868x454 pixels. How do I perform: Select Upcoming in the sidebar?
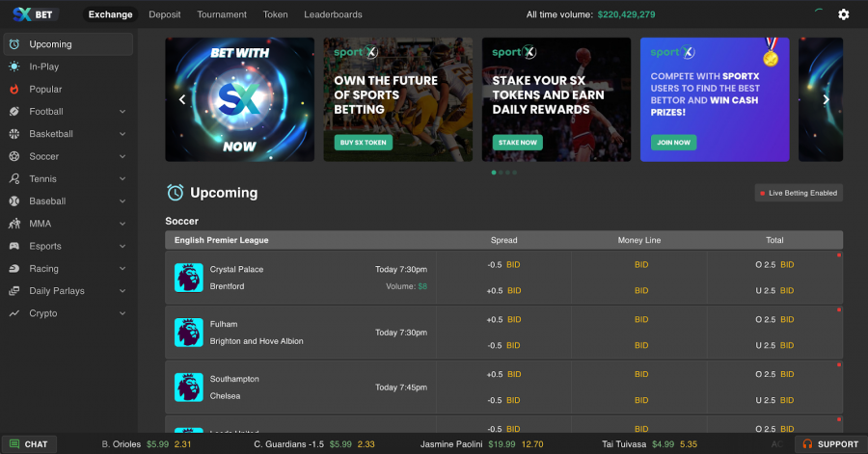[x=68, y=44]
